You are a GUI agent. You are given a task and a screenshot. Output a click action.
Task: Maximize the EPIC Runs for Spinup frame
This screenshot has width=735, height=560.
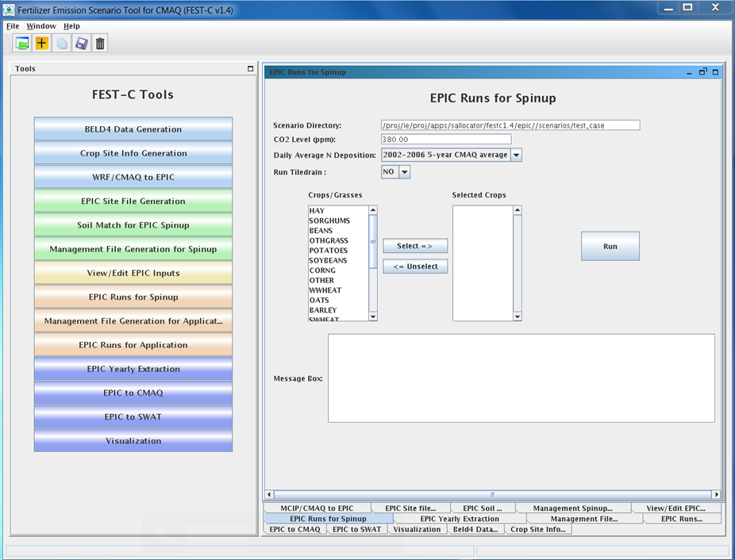click(715, 71)
